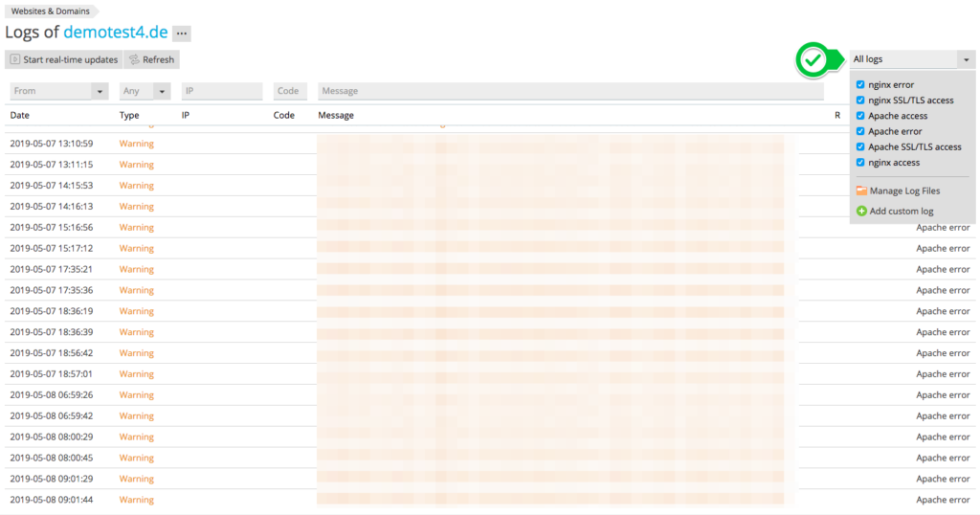Uncheck the Apache SSL/TLS access checkbox

860,146
